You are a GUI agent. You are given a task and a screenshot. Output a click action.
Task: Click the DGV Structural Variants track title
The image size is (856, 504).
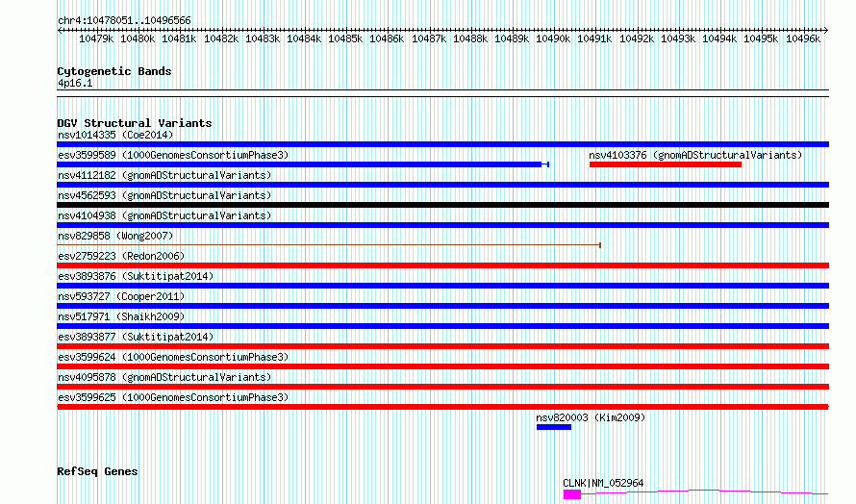135,123
